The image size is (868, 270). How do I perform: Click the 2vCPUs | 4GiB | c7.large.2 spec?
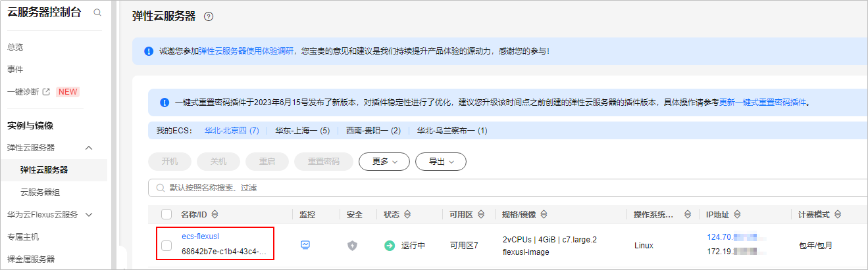point(549,239)
